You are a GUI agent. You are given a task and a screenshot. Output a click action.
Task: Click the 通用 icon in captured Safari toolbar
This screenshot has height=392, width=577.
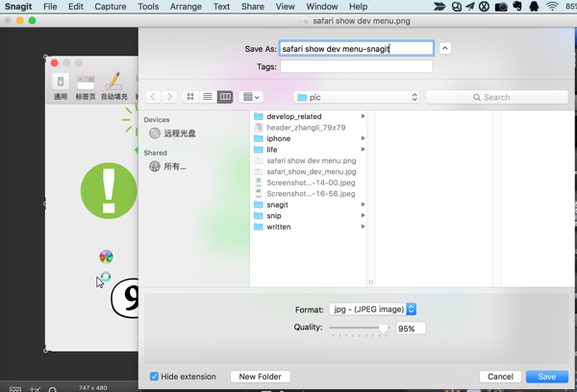coord(61,82)
